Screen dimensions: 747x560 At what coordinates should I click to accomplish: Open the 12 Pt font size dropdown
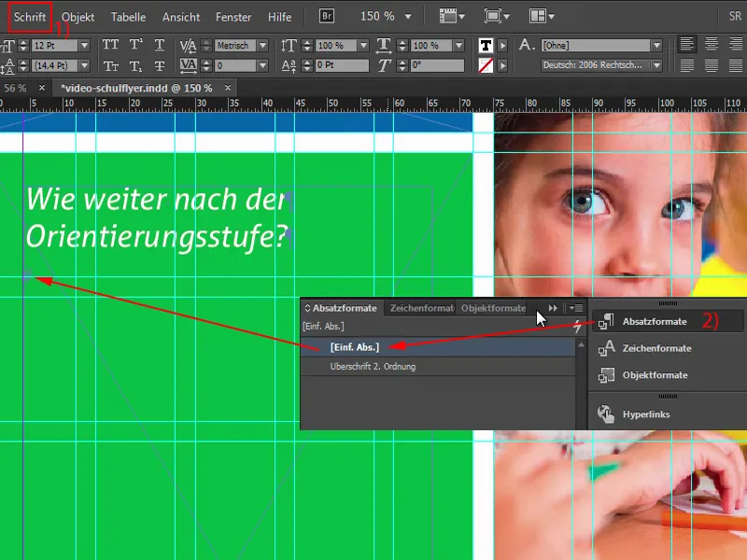(84, 46)
